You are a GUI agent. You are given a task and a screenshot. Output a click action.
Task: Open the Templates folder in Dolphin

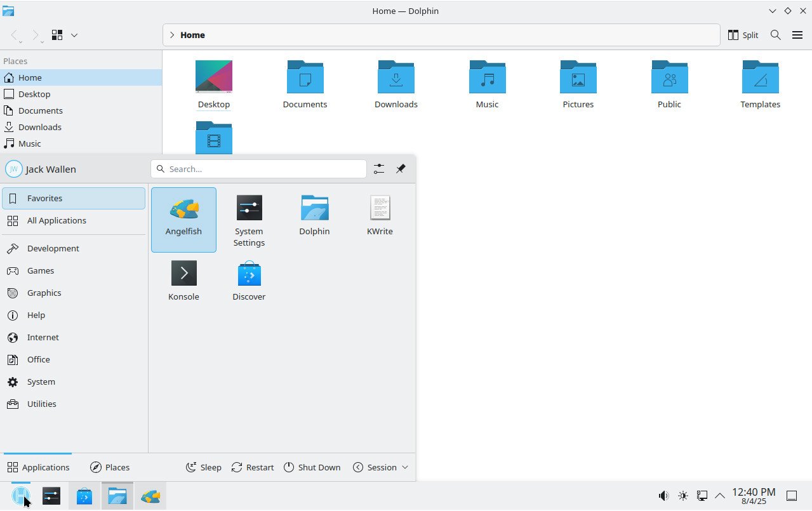click(x=760, y=84)
